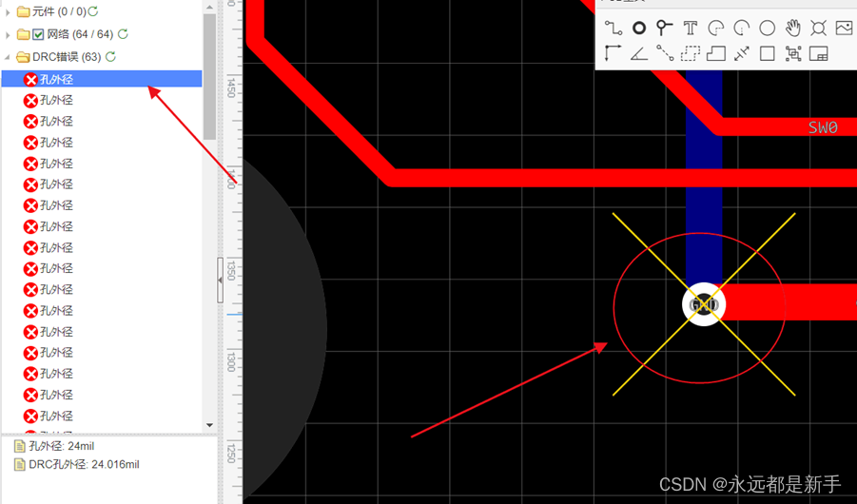Expand the 元件 (0 / 0) folder
This screenshot has width=857, height=504.
coord(8,11)
